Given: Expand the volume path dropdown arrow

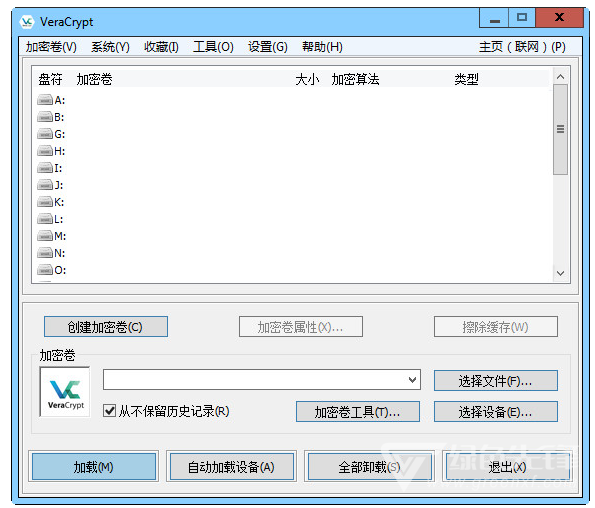Looking at the screenshot, I should 412,380.
